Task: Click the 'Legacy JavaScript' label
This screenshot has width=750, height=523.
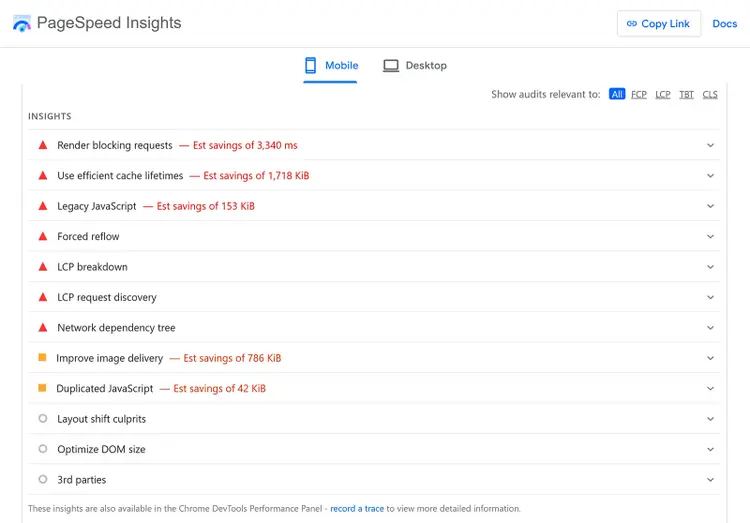Action: coord(97,206)
